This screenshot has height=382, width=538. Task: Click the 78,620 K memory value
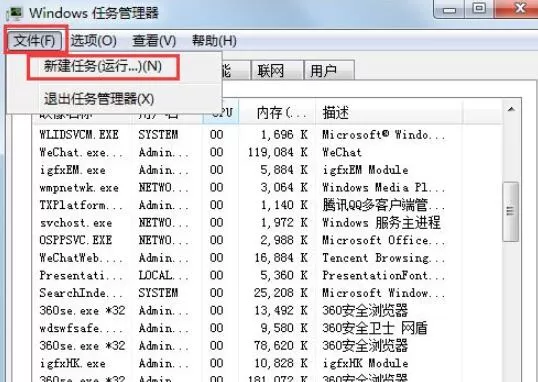281,346
